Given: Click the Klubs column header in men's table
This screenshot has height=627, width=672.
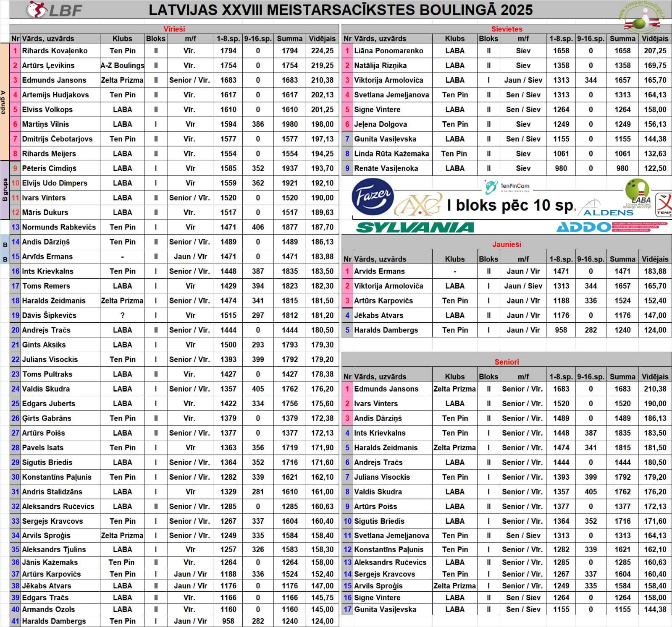Looking at the screenshot, I should [122, 39].
